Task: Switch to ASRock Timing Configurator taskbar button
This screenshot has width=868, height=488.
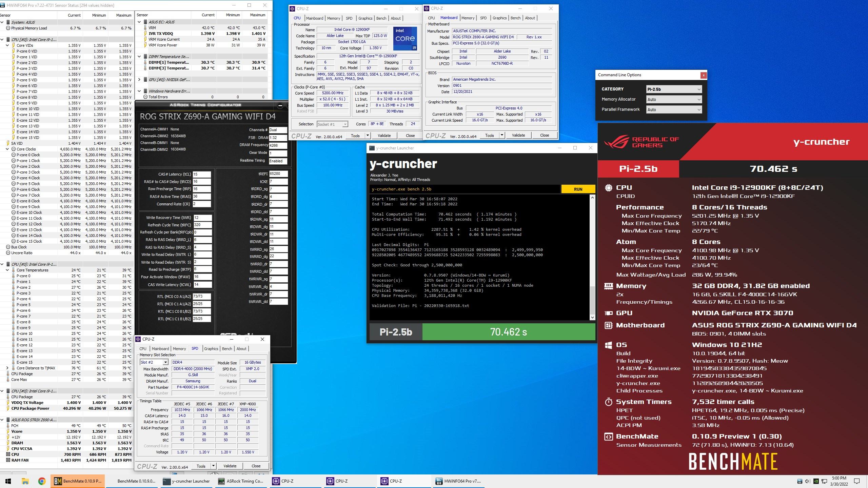Action: pos(241,481)
